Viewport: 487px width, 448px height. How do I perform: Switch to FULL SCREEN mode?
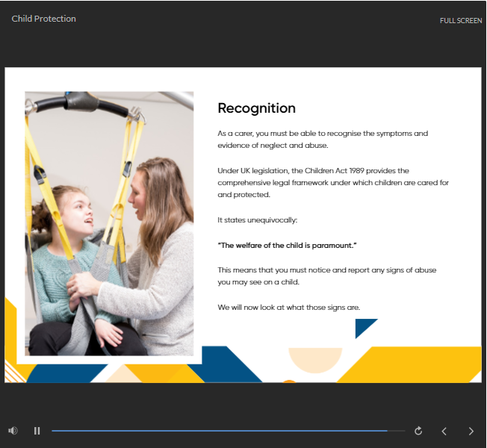coord(461,20)
